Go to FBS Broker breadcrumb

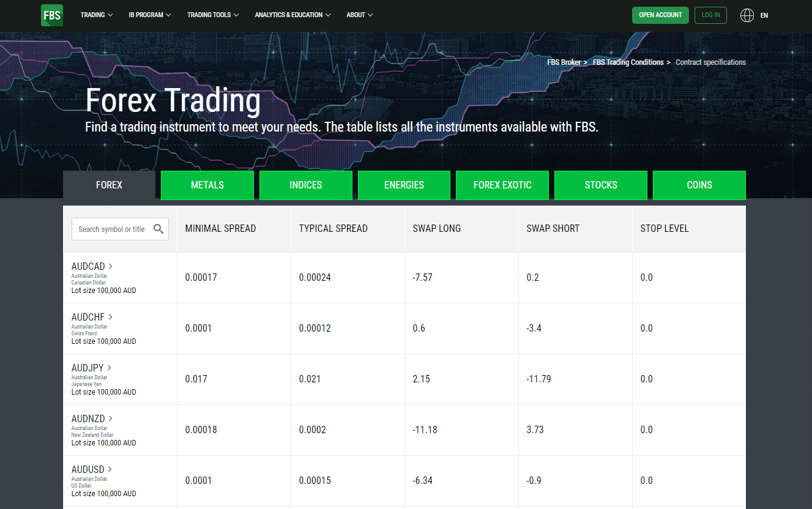(564, 62)
